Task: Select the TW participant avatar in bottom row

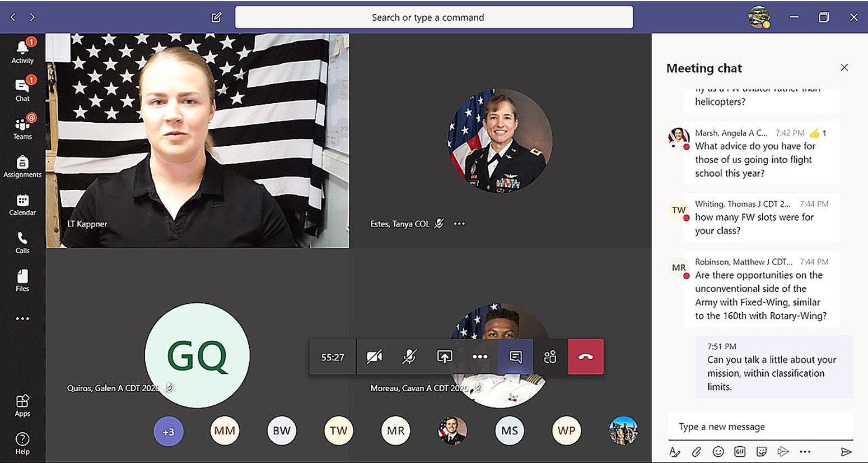Action: 339,430
